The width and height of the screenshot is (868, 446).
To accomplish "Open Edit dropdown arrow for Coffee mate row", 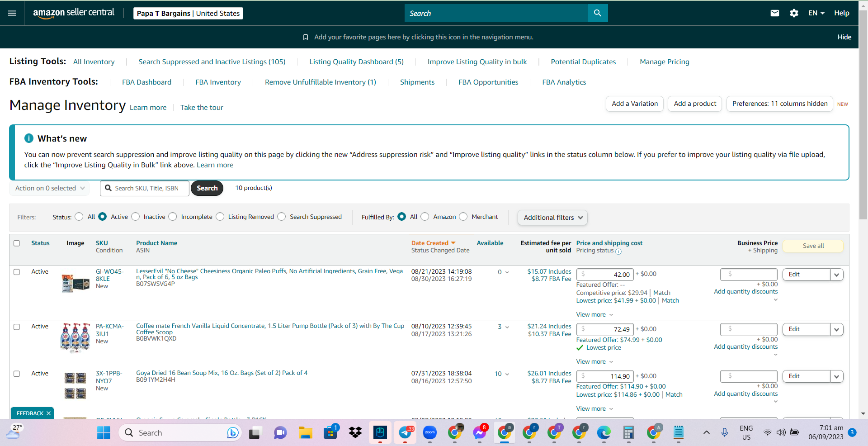I will (837, 329).
